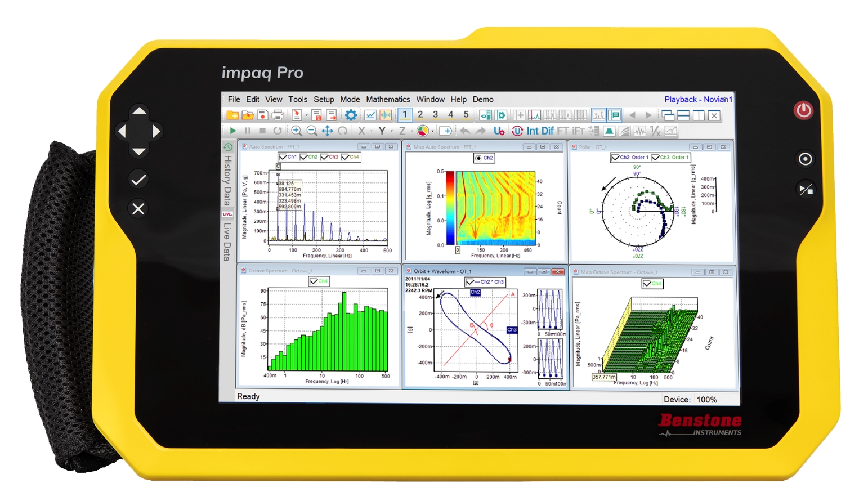
Task: Toggle the annotation comment icon
Action: point(615,115)
